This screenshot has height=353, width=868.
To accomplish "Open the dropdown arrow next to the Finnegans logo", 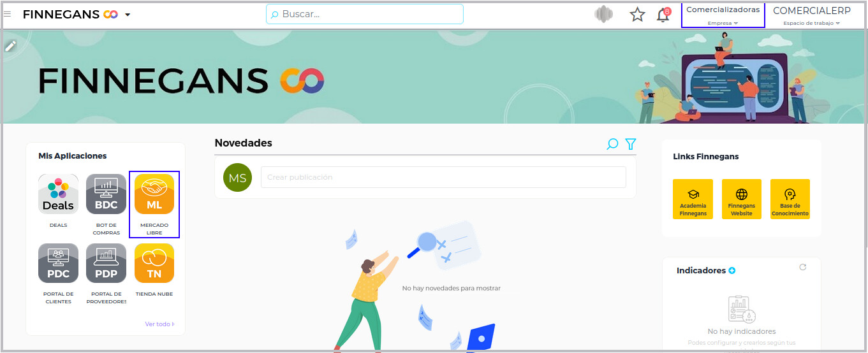I will 128,15.
